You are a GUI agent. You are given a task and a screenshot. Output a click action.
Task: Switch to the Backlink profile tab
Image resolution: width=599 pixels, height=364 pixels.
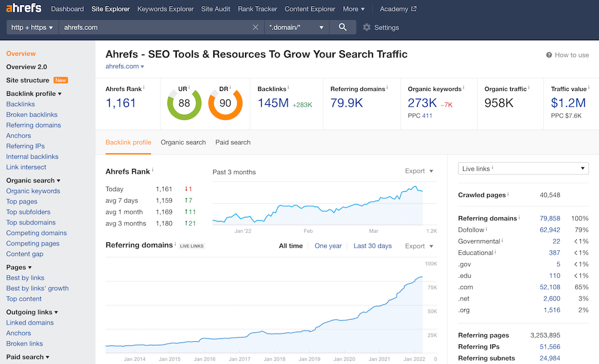coord(128,142)
